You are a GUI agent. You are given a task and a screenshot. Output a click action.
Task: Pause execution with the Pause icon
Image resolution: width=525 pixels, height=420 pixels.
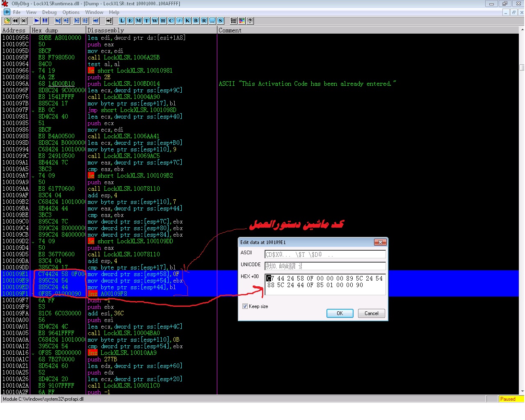(x=45, y=21)
